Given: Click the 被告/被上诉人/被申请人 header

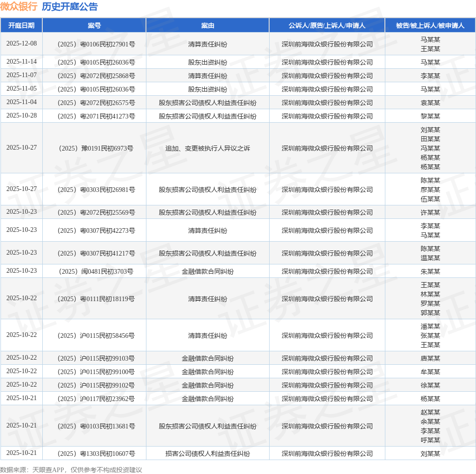Looking at the screenshot, I should pyautogui.click(x=430, y=26).
